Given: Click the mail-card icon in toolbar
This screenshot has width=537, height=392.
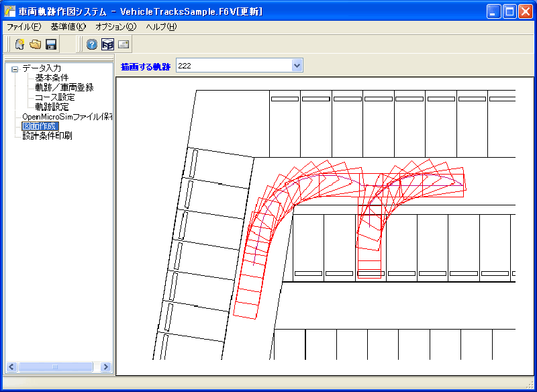Looking at the screenshot, I should pos(124,44).
